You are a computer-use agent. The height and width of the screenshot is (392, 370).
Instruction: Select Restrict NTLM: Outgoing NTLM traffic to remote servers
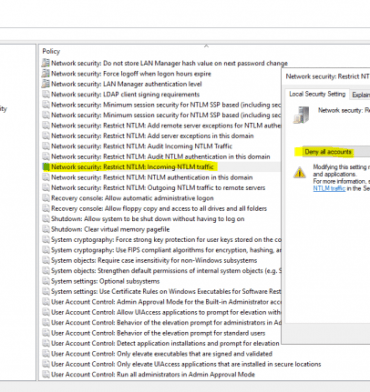pos(158,187)
